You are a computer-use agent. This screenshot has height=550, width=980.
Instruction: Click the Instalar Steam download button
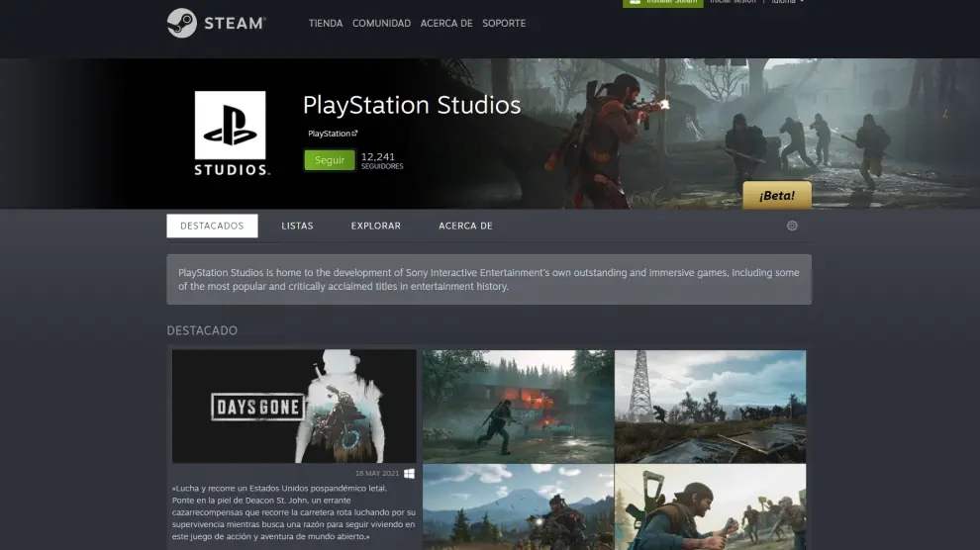click(662, 3)
